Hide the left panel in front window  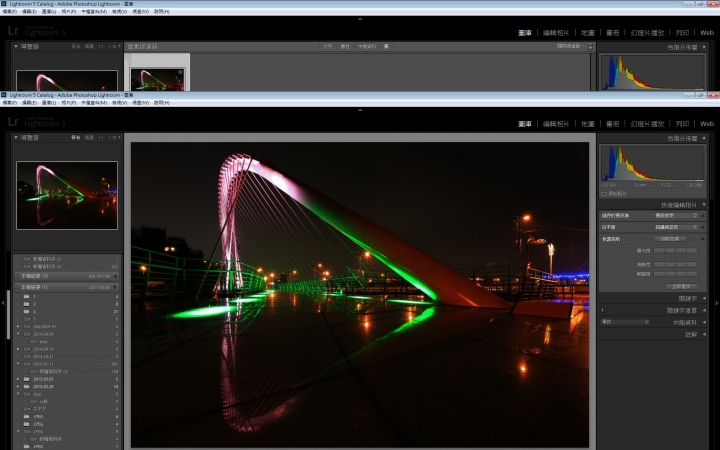(x=3, y=303)
